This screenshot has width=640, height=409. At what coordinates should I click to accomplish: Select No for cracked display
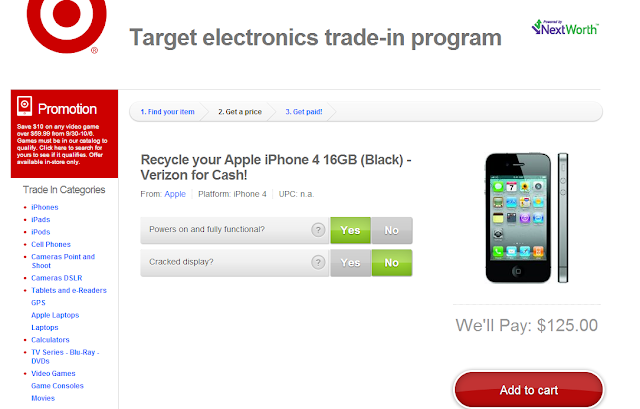pos(392,263)
